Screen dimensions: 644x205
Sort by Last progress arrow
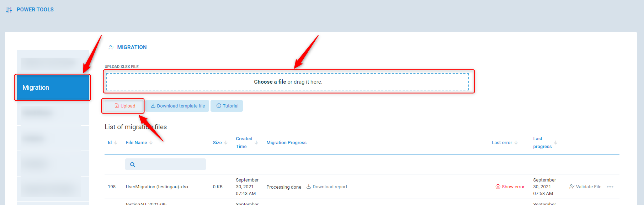tap(555, 142)
